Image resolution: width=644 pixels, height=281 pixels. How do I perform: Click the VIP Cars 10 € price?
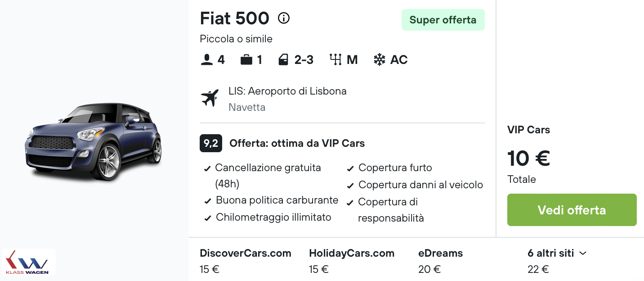coord(528,158)
